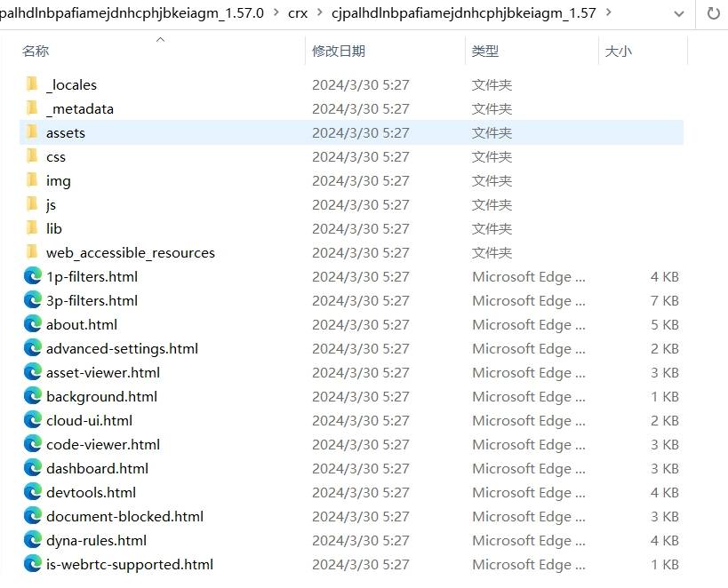Click the Edge icon of dashboard.html
The image size is (728, 588).
tap(33, 468)
